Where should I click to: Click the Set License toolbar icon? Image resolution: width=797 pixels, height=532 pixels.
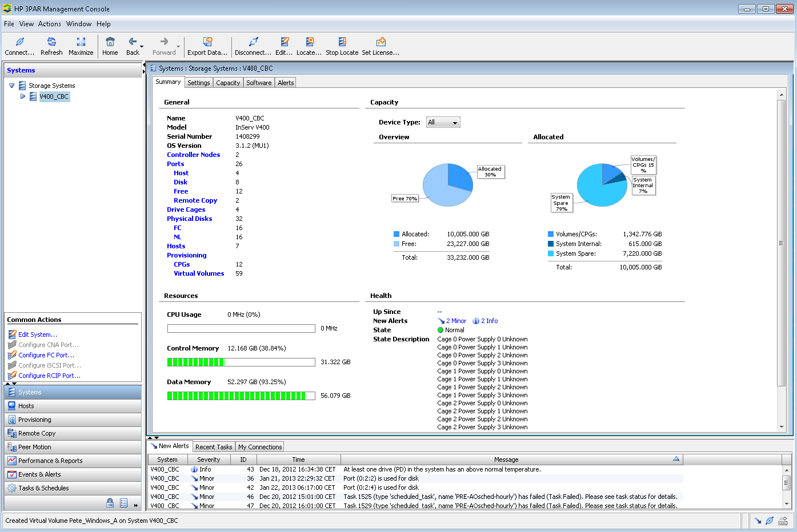381,42
